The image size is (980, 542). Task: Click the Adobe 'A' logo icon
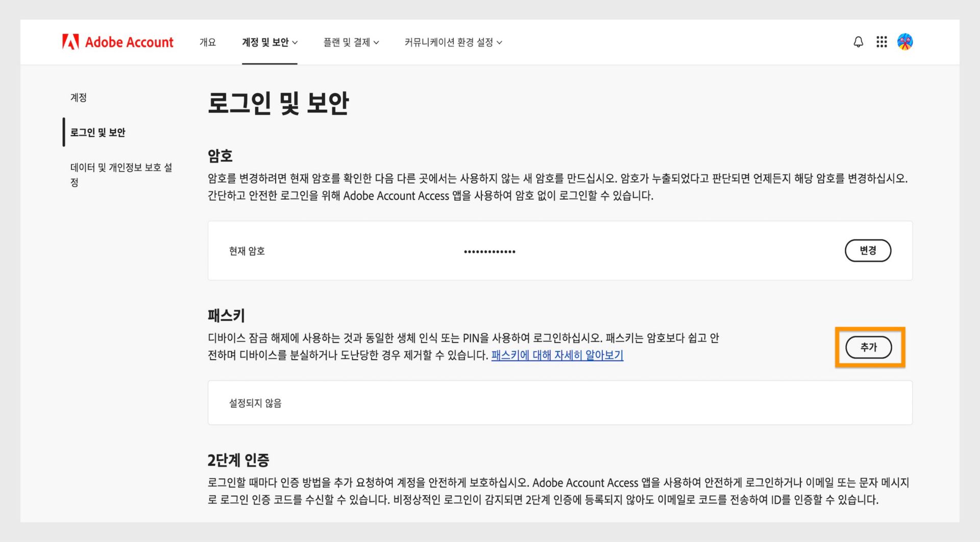tap(71, 42)
